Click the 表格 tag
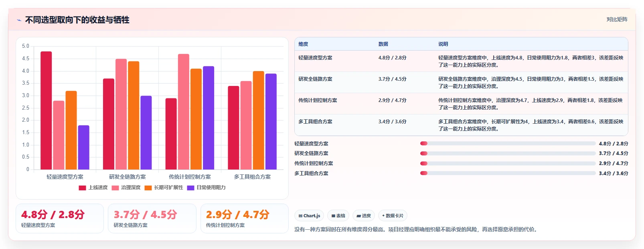644x249 pixels. [338, 216]
